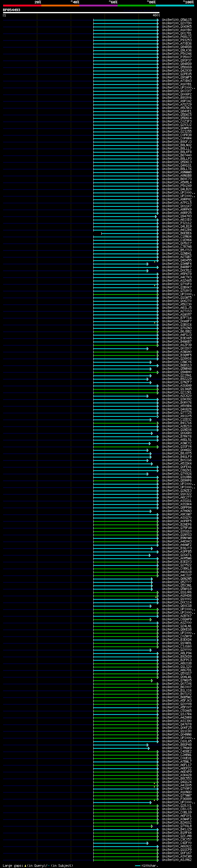The width and height of the screenshot is (197, 868).
Task: Select the UniRef100_Q5DUG9 label
Action: click(x=177, y=67)
